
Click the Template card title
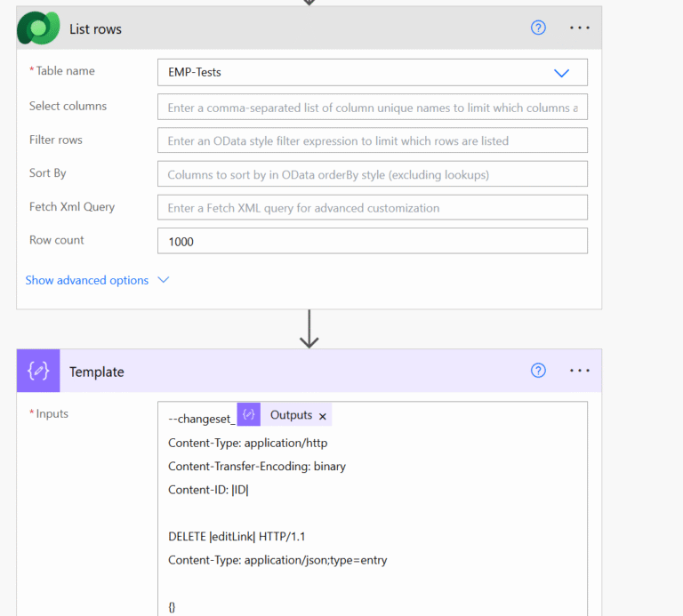pyautogui.click(x=97, y=372)
